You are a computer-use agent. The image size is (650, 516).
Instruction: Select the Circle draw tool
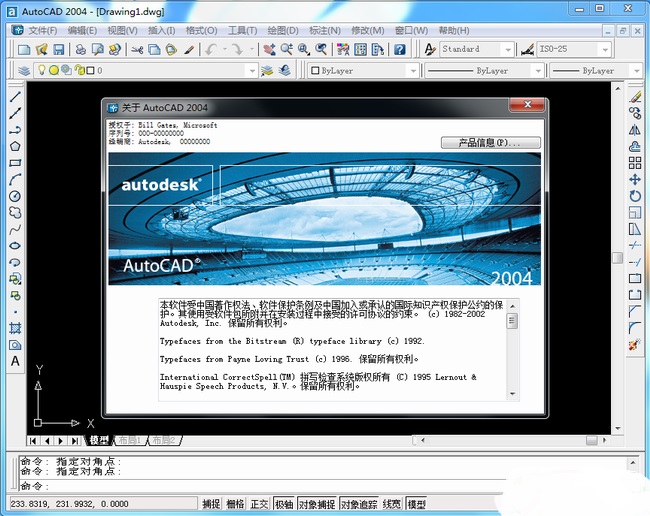pos(15,196)
